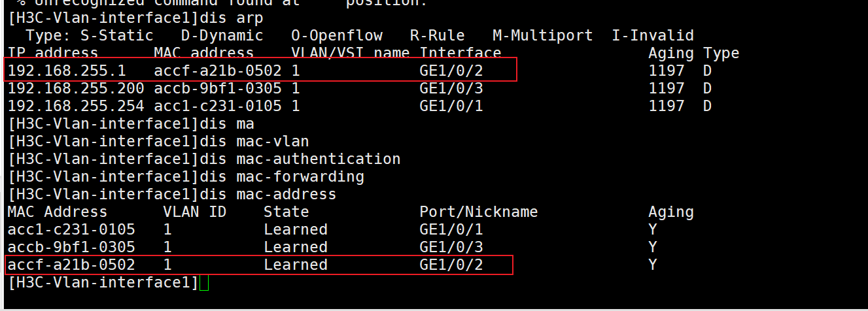Click the "Aging Type" header in ARP table
Image resolution: width=868 pixels, height=311 pixels.
(693, 53)
